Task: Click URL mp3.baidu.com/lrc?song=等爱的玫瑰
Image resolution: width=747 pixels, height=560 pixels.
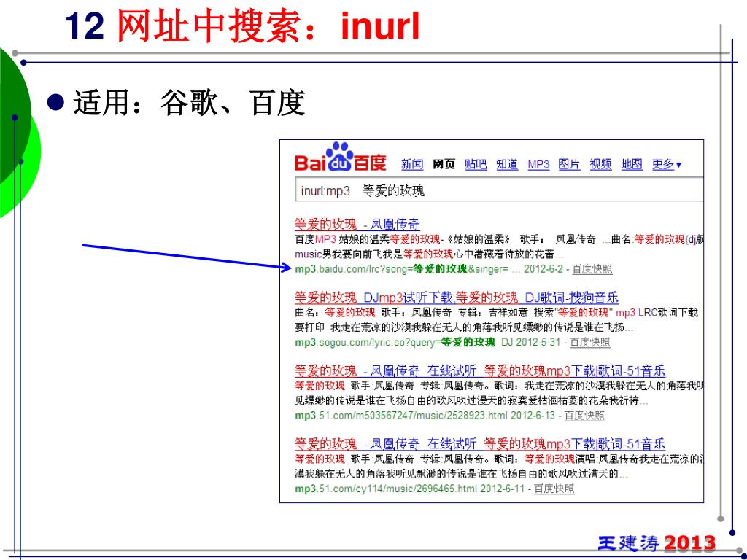Action: [402, 269]
